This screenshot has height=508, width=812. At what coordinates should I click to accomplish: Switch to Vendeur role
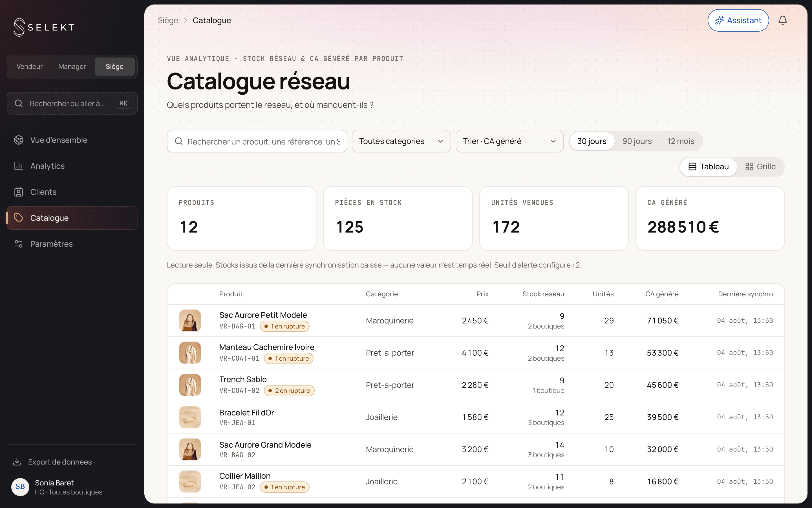coord(30,67)
